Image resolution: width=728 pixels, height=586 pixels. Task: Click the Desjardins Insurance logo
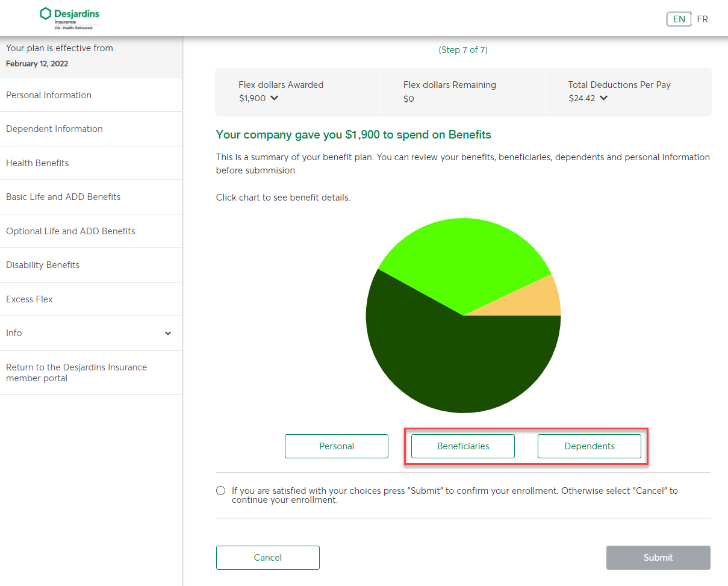pyautogui.click(x=69, y=17)
